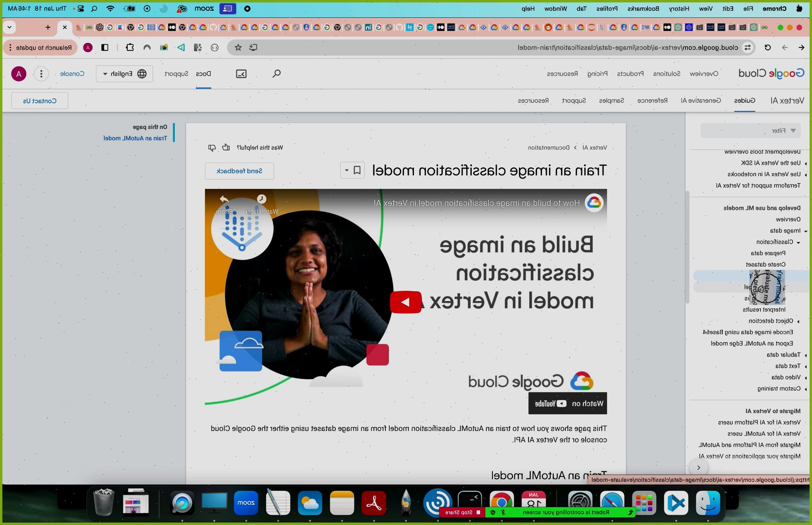This screenshot has height=525, width=812.
Task: Open the three-dot more options menu in the Google Cloud header
Action: point(41,74)
